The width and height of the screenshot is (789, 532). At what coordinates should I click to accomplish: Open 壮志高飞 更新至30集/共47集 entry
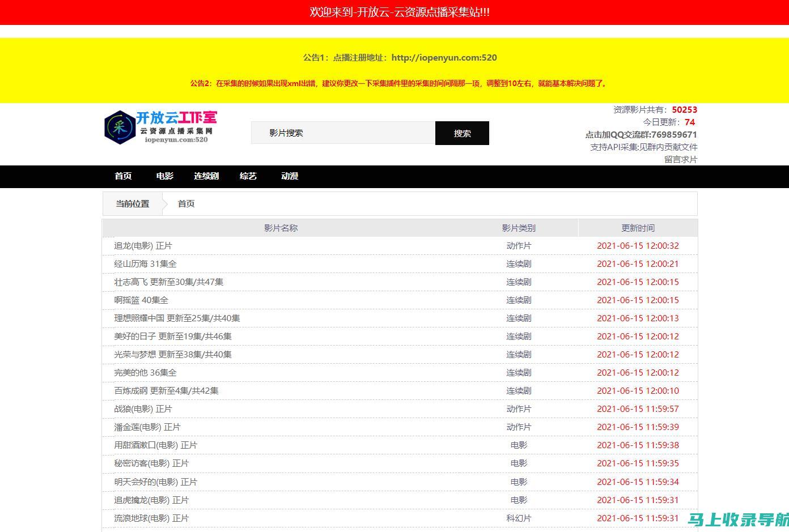tap(169, 282)
